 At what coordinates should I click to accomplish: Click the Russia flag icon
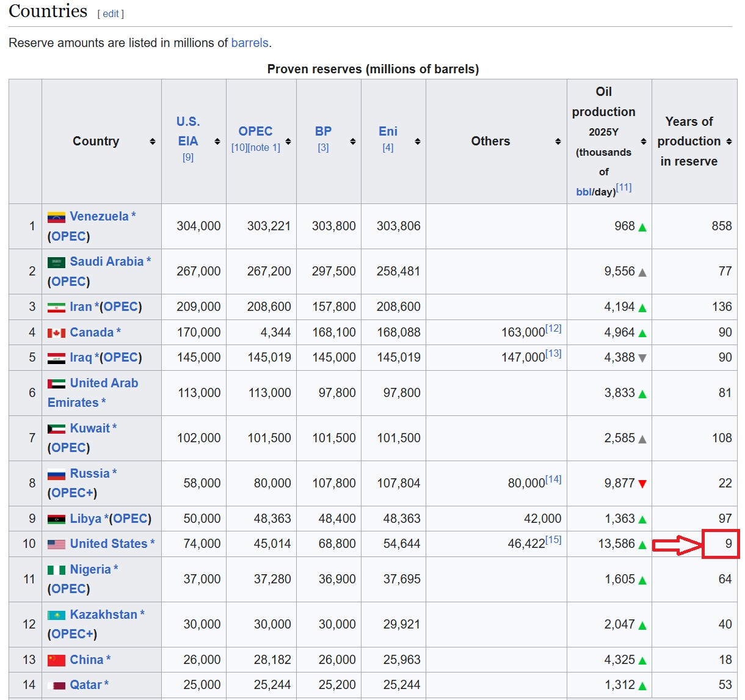point(56,474)
